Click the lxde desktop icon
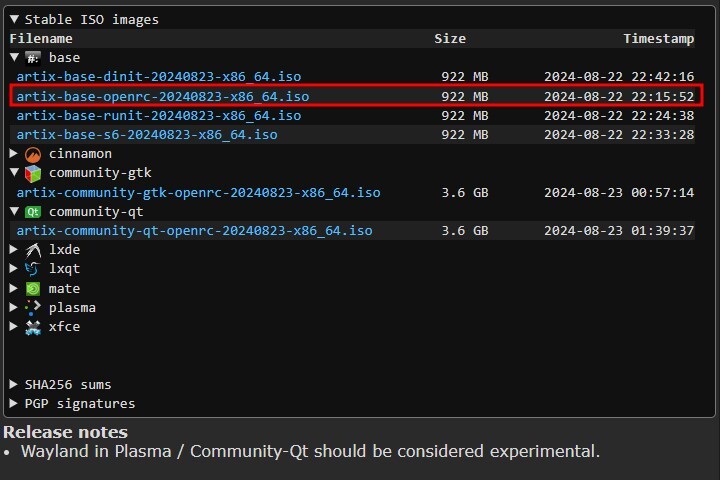The width and height of the screenshot is (720, 480). 33,250
